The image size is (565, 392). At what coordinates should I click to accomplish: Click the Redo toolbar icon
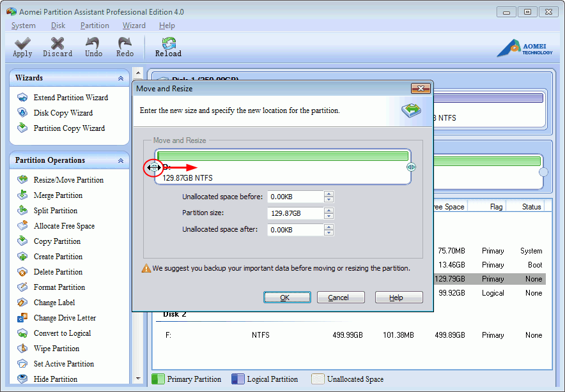coord(125,47)
